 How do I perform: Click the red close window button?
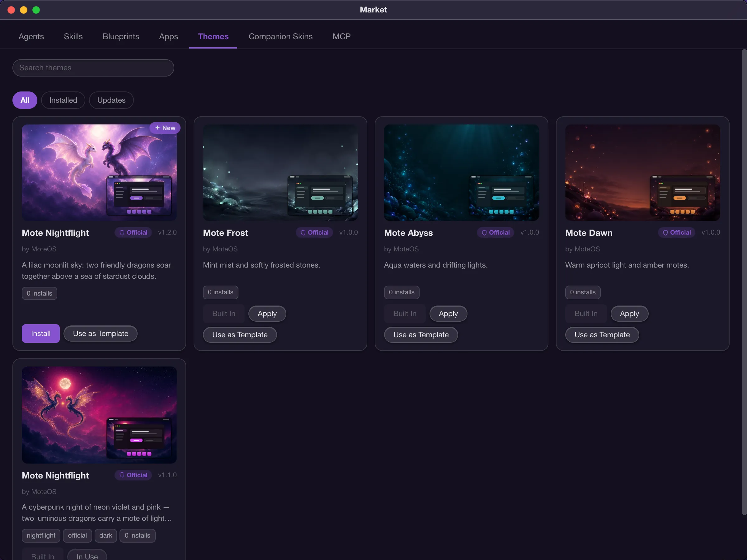(x=11, y=10)
